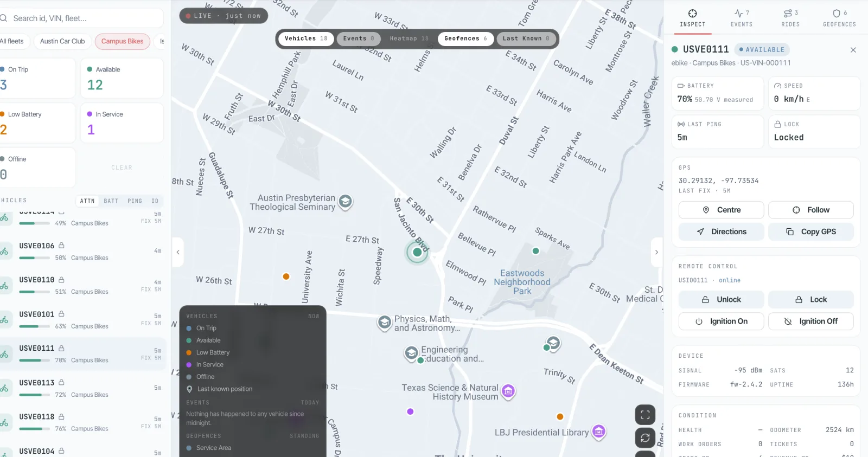Select the Austin Car Club fleet chip
Screen dimensions: 868x457
(62, 41)
